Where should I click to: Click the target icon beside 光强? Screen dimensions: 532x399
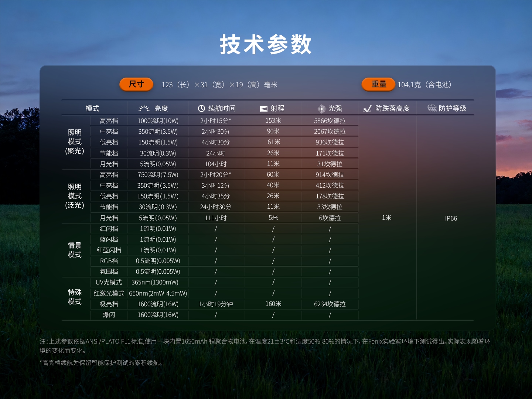(321, 109)
